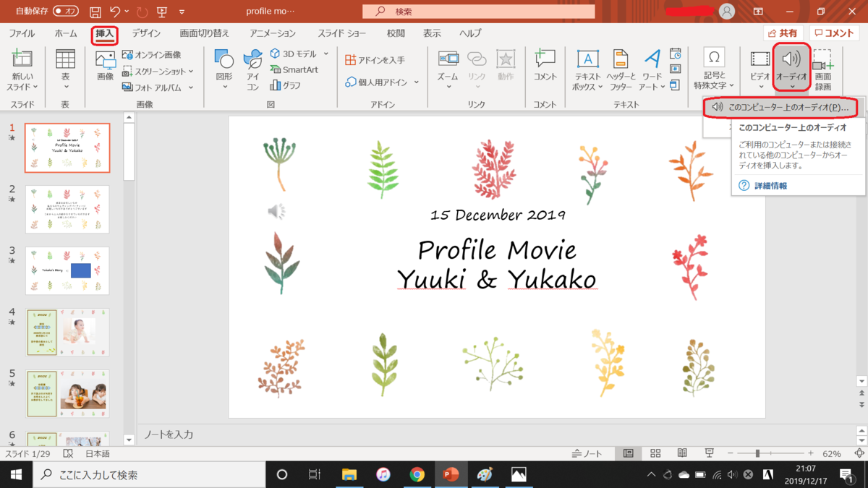The width and height of the screenshot is (868, 488).
Task: Click the speaker audio icon on slide
Action: point(276,210)
